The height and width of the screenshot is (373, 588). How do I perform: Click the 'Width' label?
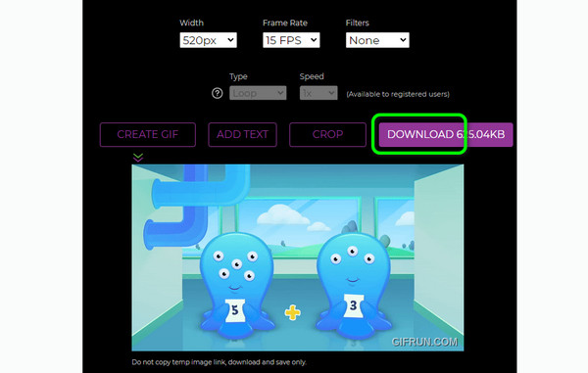192,23
